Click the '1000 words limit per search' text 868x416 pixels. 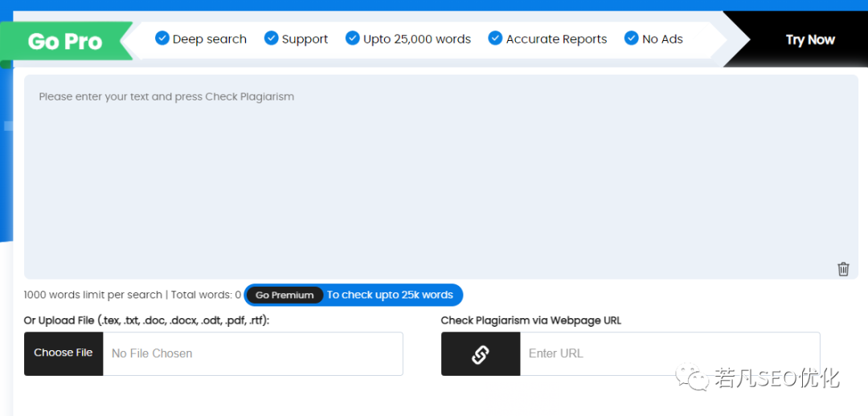92,295
